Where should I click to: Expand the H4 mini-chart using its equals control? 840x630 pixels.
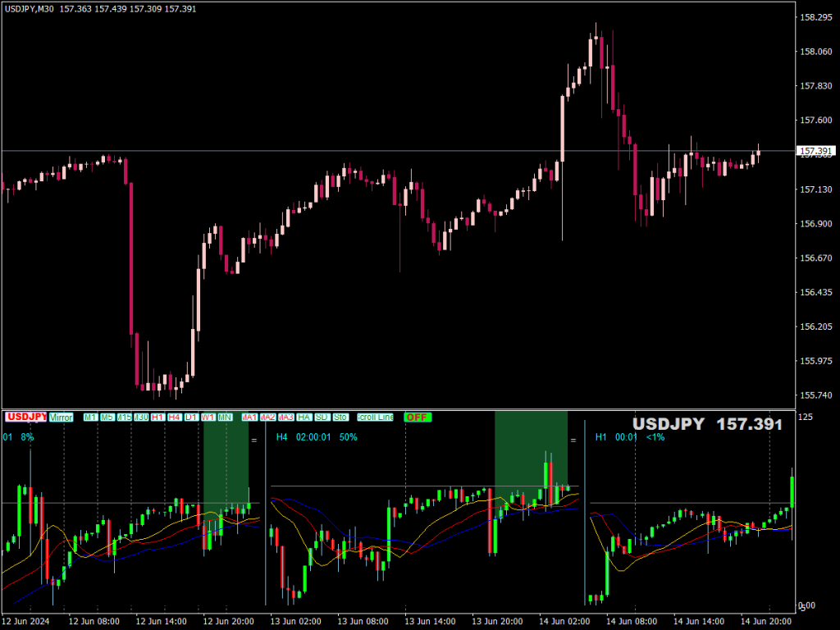572,440
